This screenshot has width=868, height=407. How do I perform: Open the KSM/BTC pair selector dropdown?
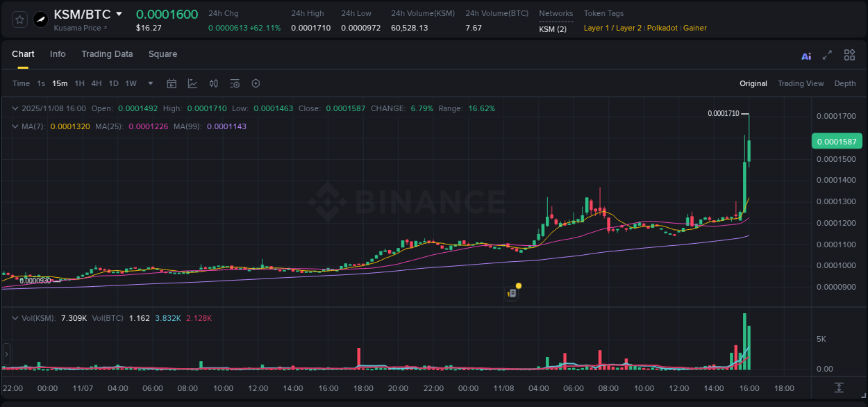tap(118, 13)
